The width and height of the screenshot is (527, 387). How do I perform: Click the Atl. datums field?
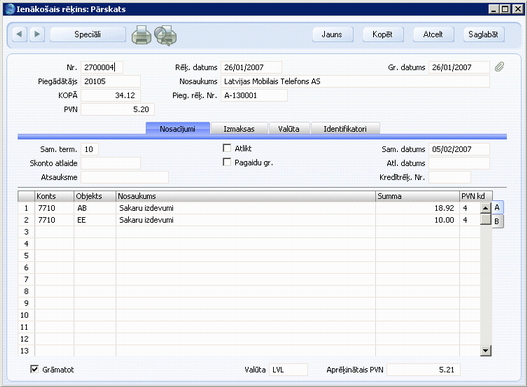tap(459, 163)
